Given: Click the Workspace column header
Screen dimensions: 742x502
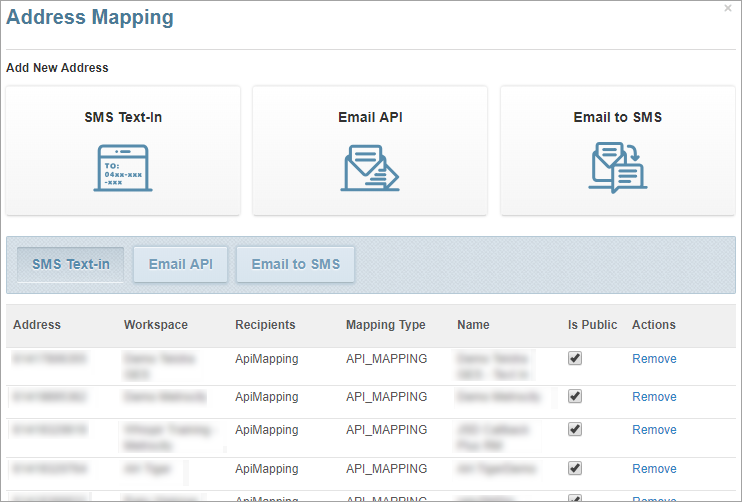Looking at the screenshot, I should click(156, 325).
